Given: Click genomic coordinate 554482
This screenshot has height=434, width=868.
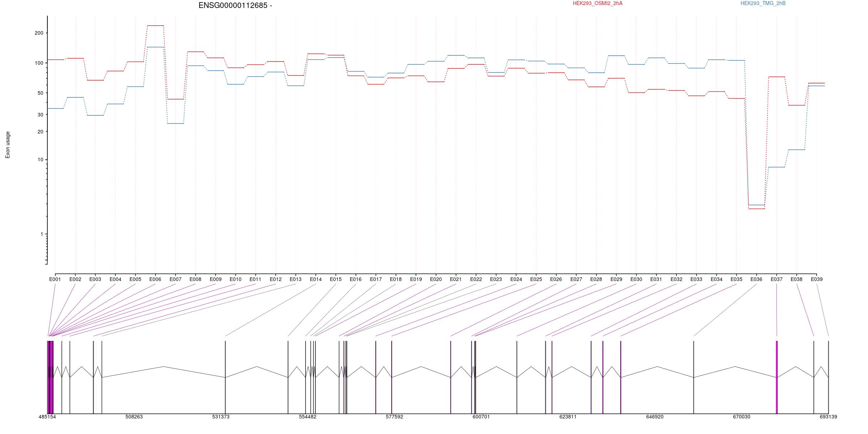Looking at the screenshot, I should pyautogui.click(x=308, y=417).
